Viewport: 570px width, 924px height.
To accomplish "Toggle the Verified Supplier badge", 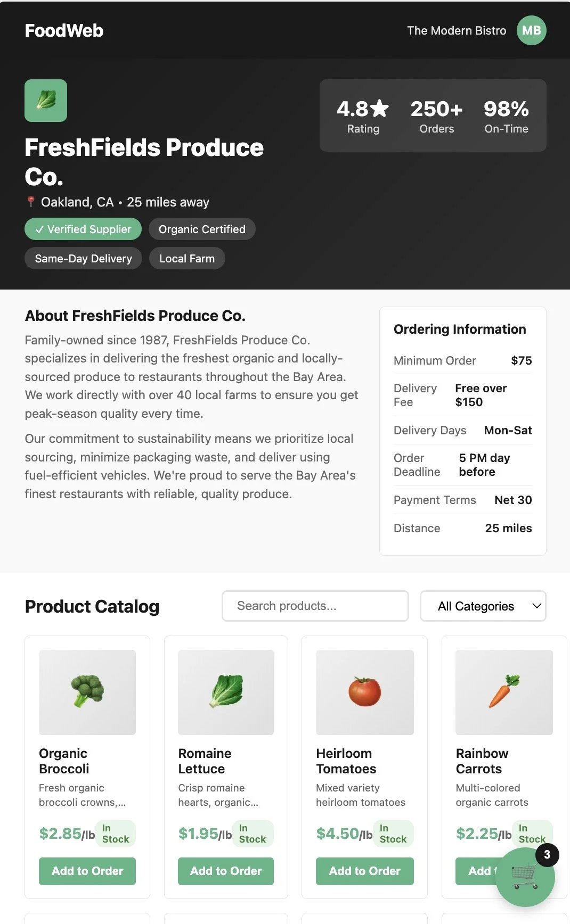I will tap(83, 229).
